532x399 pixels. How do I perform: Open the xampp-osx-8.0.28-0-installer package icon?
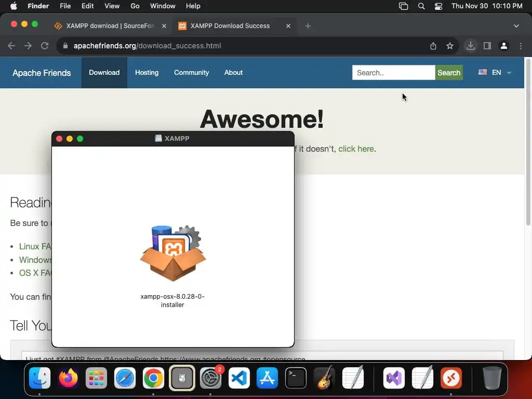(172, 254)
